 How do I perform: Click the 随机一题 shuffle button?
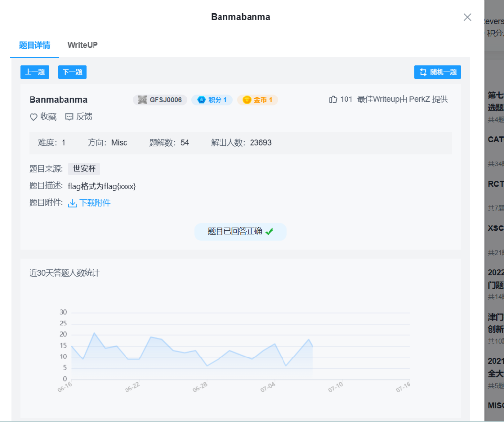coord(438,72)
